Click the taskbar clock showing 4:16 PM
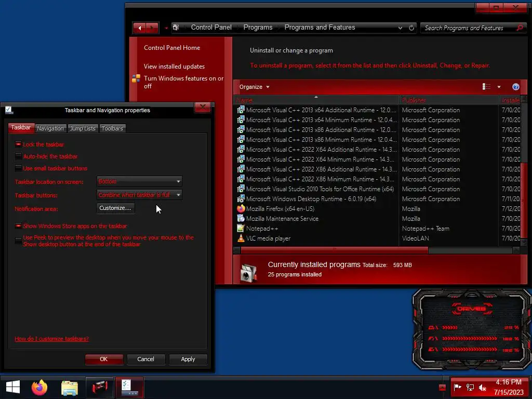 [508, 387]
